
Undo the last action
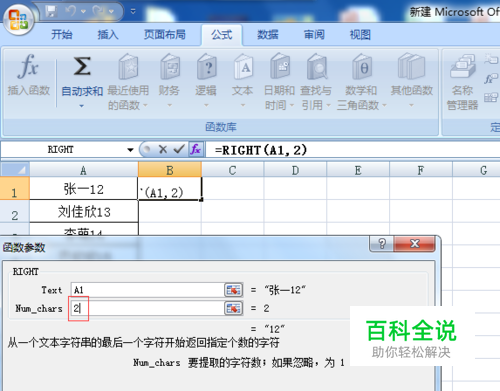pos(71,12)
